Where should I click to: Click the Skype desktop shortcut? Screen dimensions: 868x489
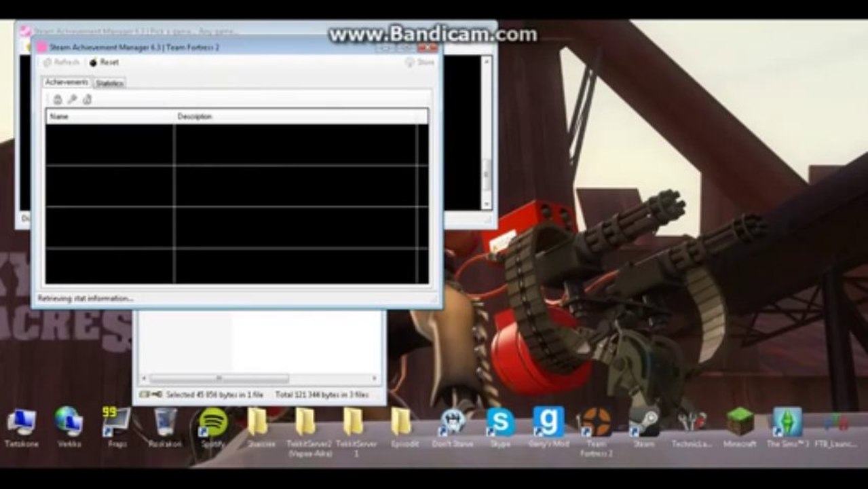[499, 428]
